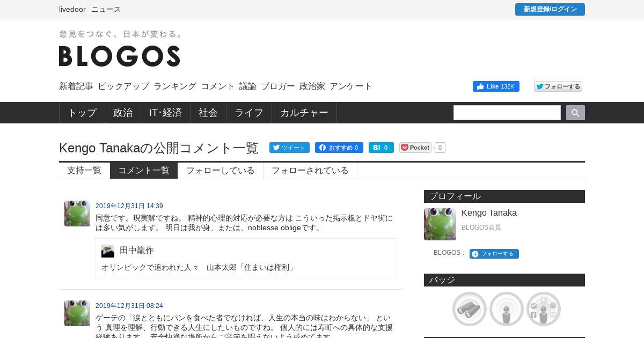
Task: Open ブロガー navigation link
Action: 278,86
